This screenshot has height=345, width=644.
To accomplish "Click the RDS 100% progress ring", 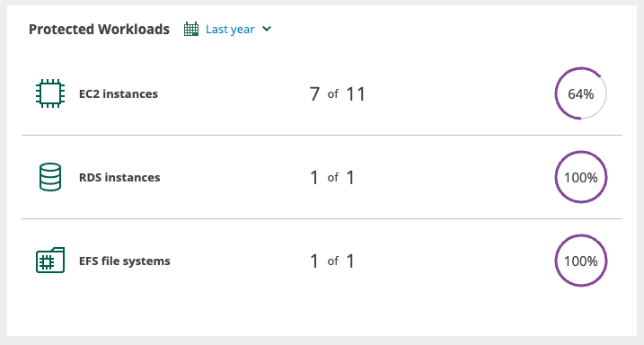I will pyautogui.click(x=581, y=177).
